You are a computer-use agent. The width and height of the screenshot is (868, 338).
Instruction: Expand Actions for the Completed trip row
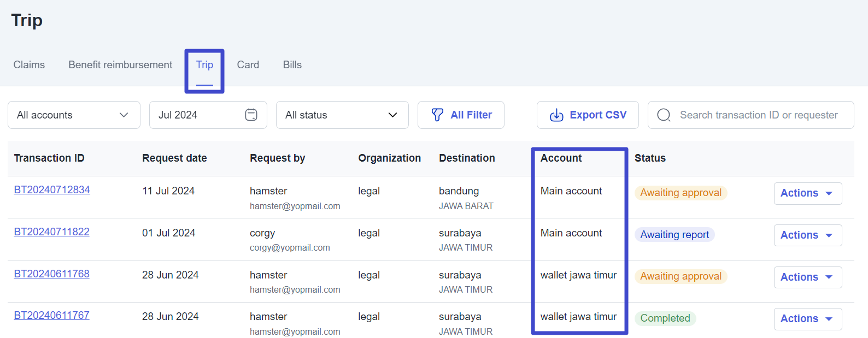click(x=807, y=319)
